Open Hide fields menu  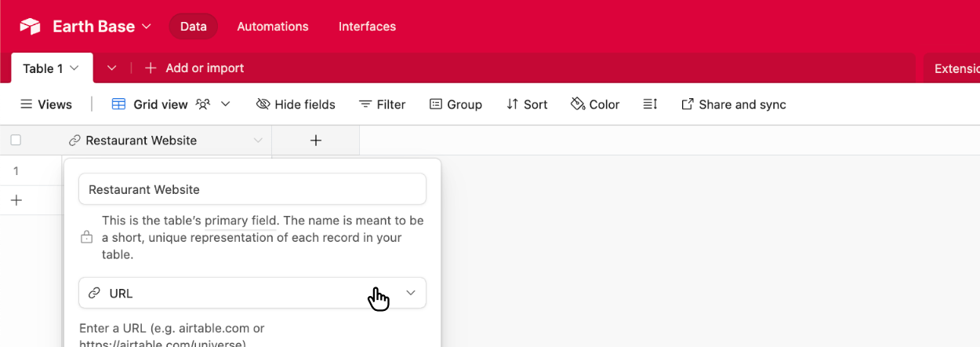click(x=296, y=104)
